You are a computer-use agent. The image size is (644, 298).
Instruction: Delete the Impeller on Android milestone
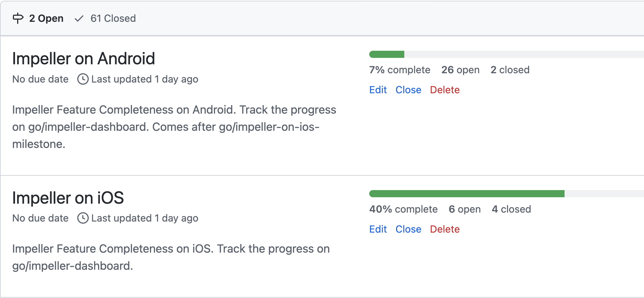(x=445, y=90)
